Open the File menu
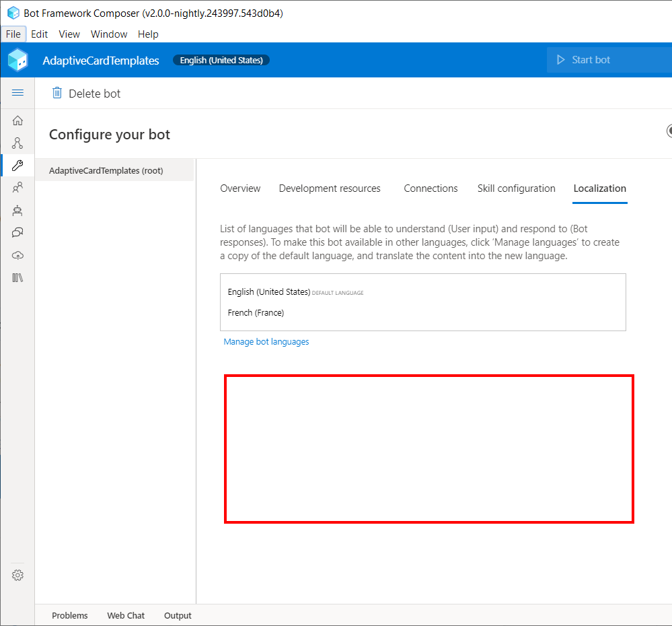The image size is (672, 626). coord(13,34)
